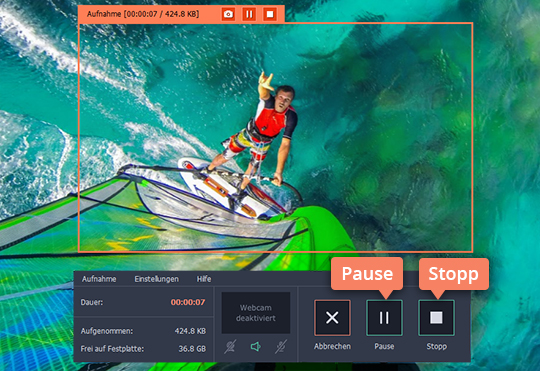Click the Pause label under the pause button
540x371 pixels.
(384, 346)
